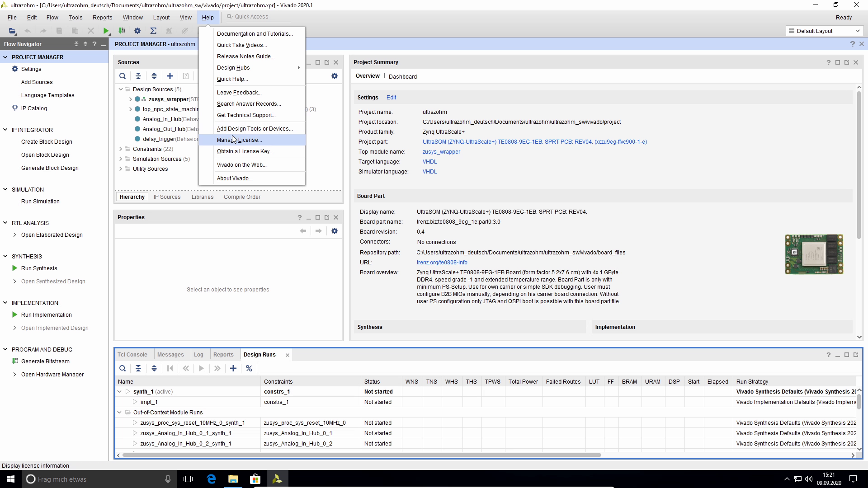
Task: Click the green Run Synthesis toolbar arrow
Action: click(x=106, y=31)
